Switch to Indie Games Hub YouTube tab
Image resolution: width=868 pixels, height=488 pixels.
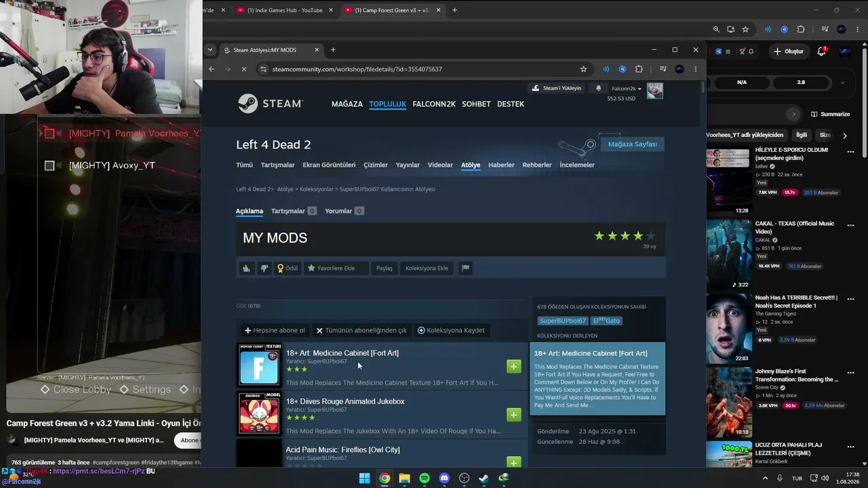pos(285,10)
